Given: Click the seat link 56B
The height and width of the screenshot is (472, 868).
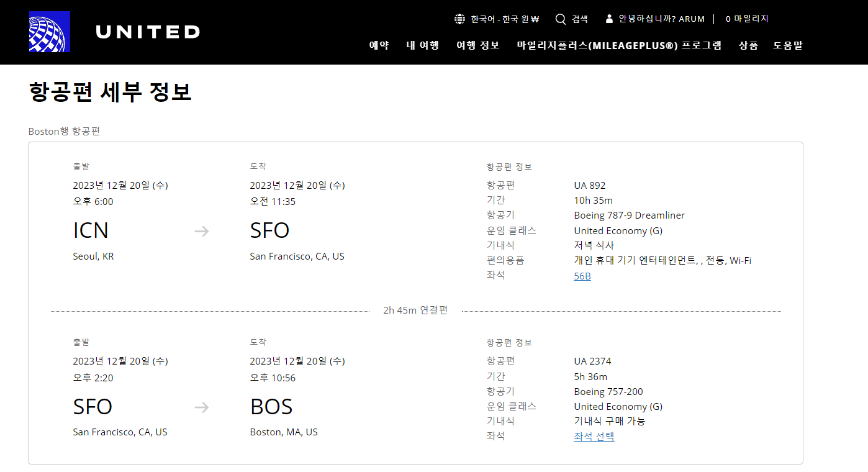Looking at the screenshot, I should coord(582,276).
